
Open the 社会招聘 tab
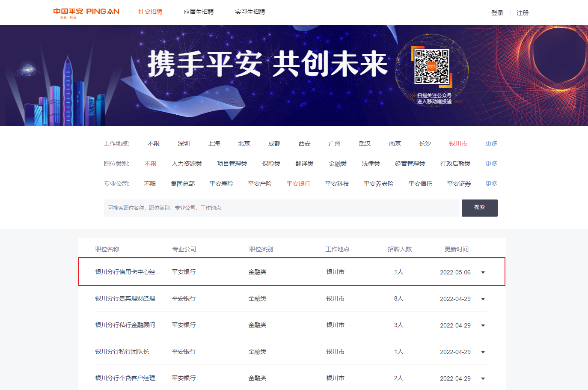pos(150,12)
